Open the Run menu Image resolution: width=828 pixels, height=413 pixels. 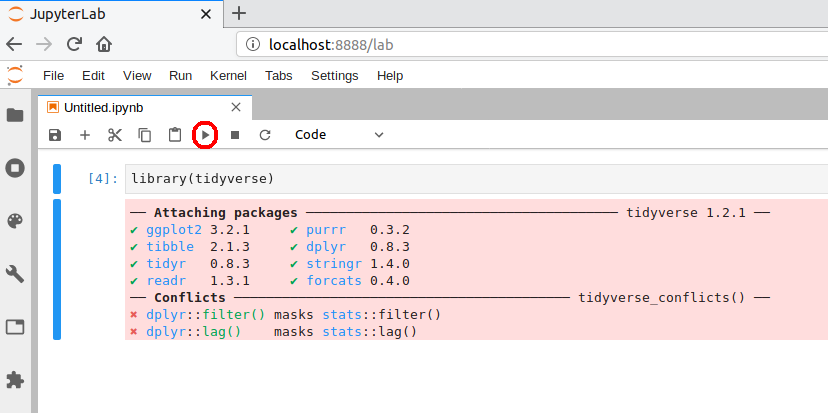(181, 76)
